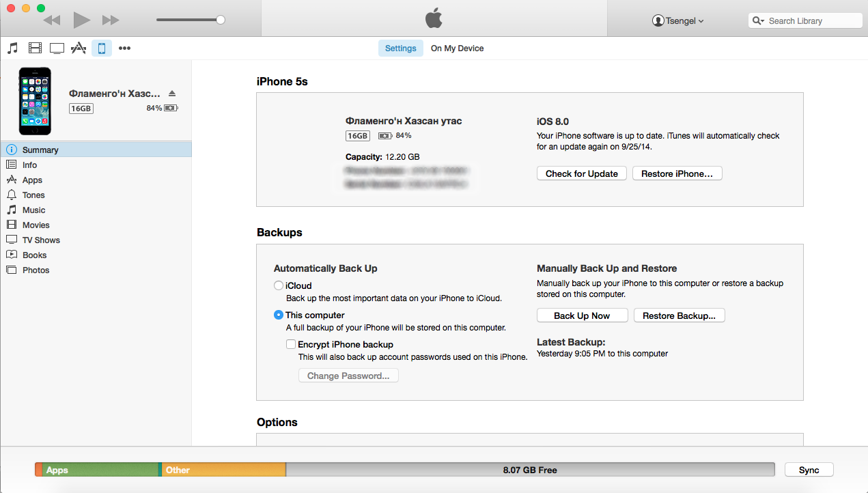The height and width of the screenshot is (493, 868).
Task: Open the Movies library filmstrip icon
Action: point(35,48)
